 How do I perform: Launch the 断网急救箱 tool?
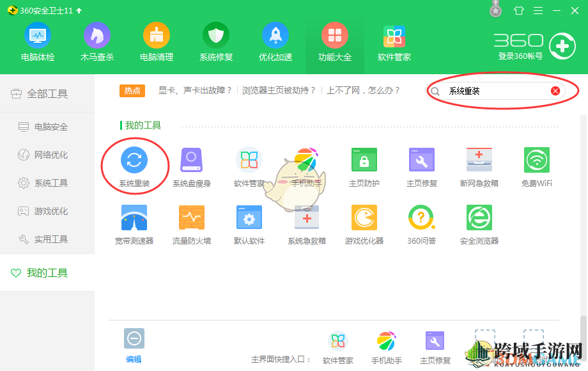(x=479, y=168)
